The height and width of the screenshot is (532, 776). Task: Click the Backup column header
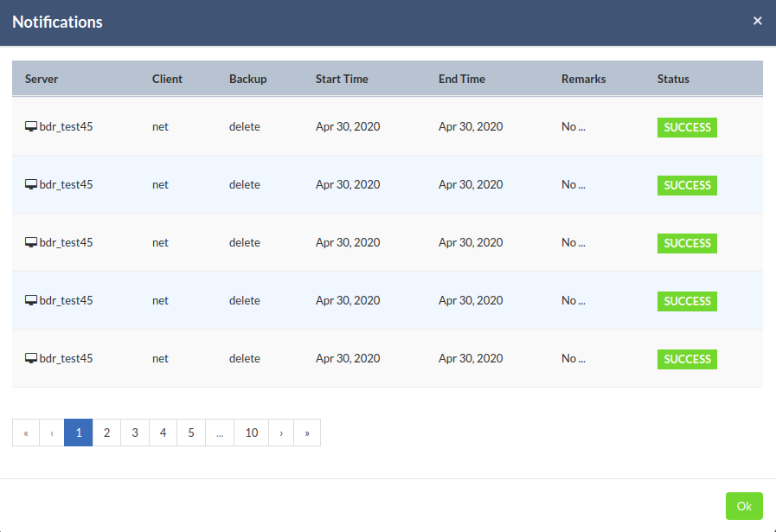pyautogui.click(x=248, y=79)
